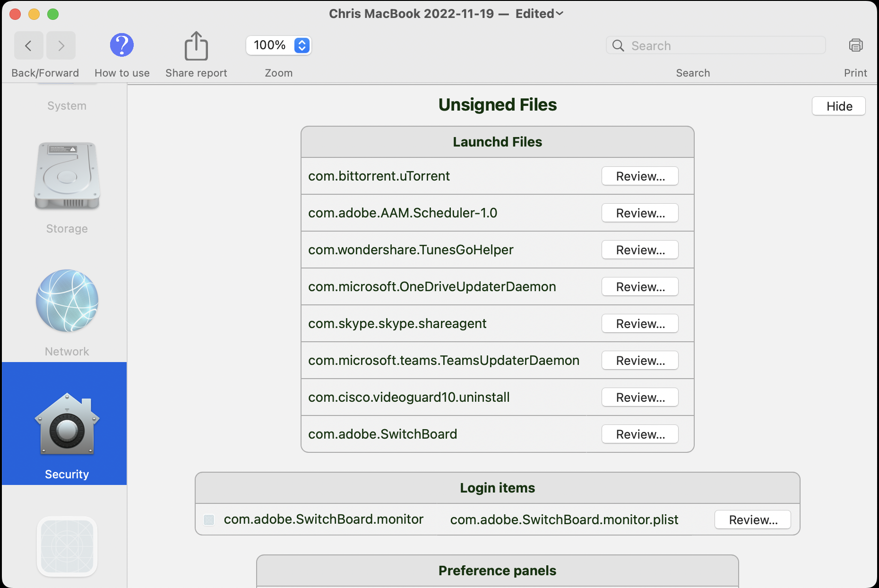879x588 pixels.
Task: Open the How to use help icon
Action: click(122, 45)
